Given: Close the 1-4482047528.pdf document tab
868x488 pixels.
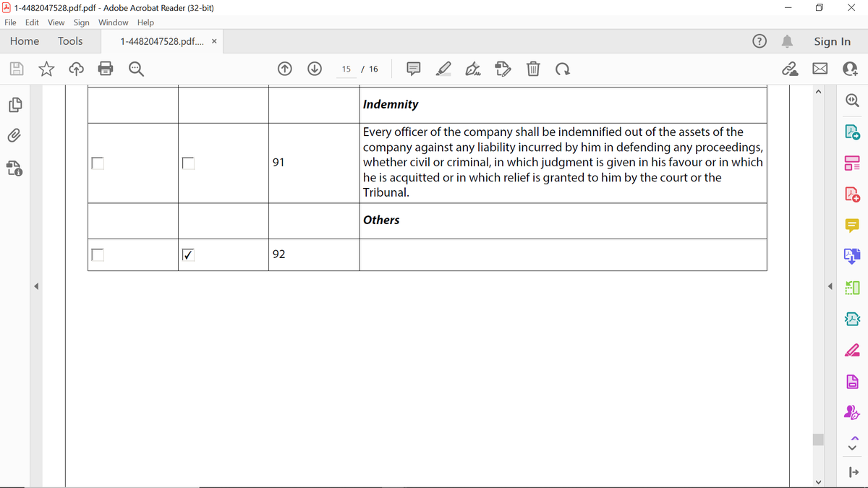Looking at the screenshot, I should click(x=214, y=42).
